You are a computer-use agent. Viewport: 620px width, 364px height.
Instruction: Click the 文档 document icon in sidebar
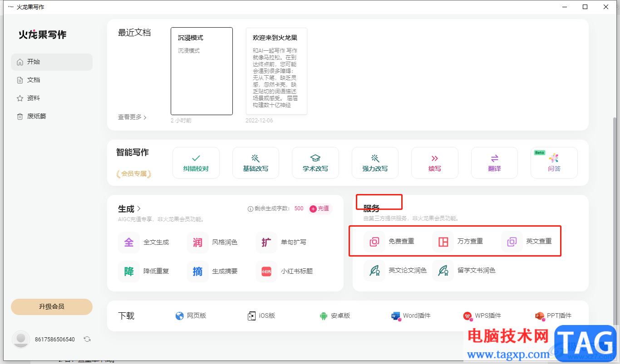point(20,80)
